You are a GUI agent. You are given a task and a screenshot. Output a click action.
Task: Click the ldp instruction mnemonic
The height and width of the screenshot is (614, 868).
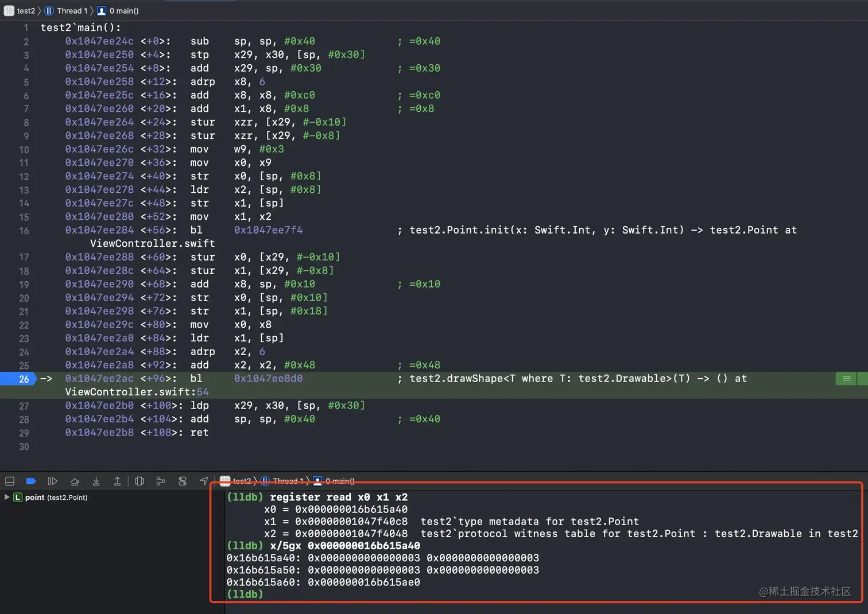point(199,405)
